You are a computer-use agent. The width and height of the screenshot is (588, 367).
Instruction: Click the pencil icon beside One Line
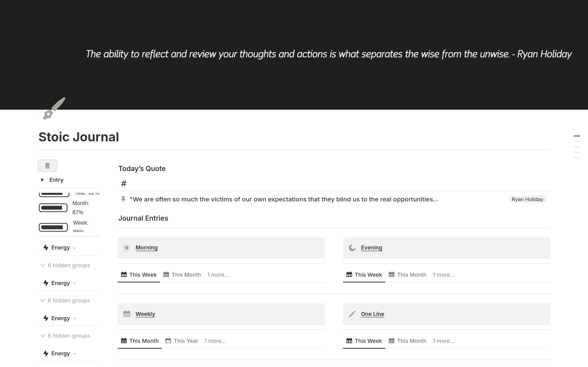pyautogui.click(x=352, y=314)
